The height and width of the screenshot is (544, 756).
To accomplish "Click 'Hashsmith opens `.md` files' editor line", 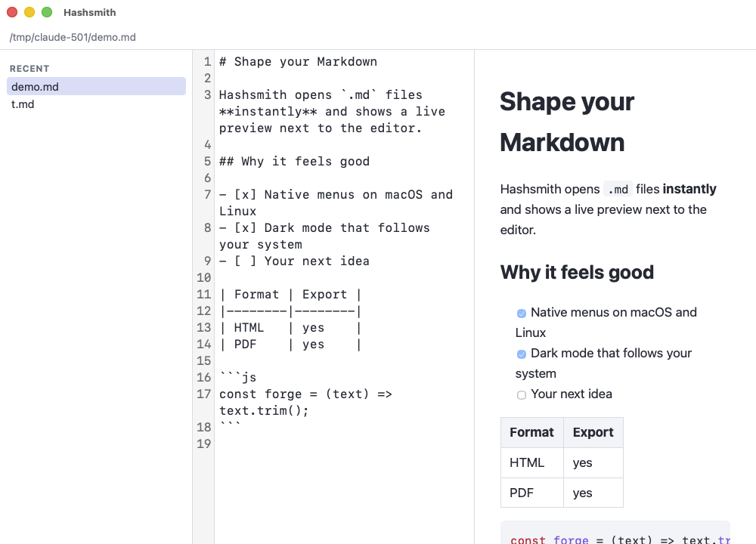I will tap(321, 95).
